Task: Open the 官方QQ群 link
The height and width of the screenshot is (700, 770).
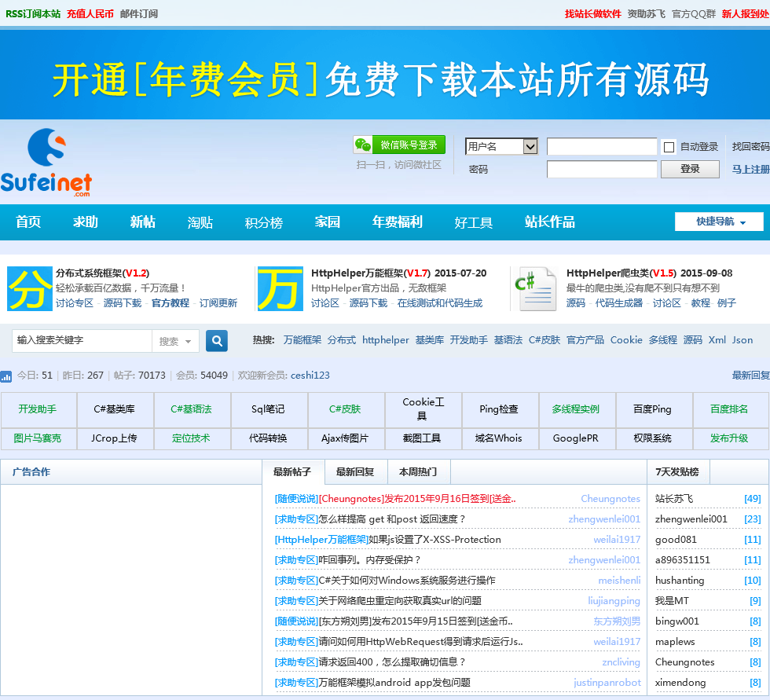Action: [x=693, y=13]
